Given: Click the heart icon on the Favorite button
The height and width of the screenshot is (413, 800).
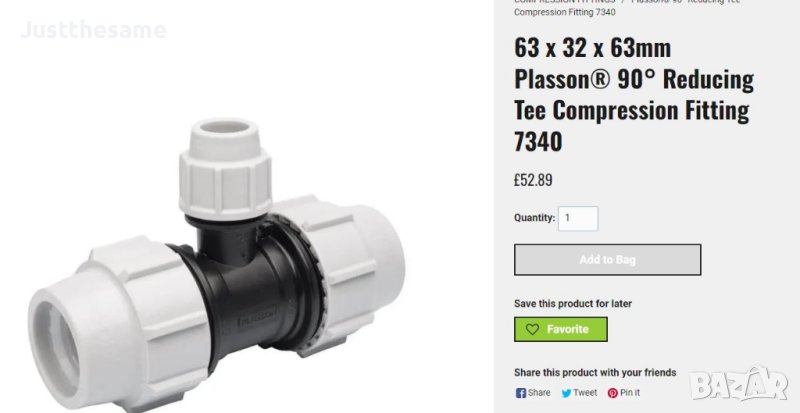Looking at the screenshot, I should pos(532,330).
